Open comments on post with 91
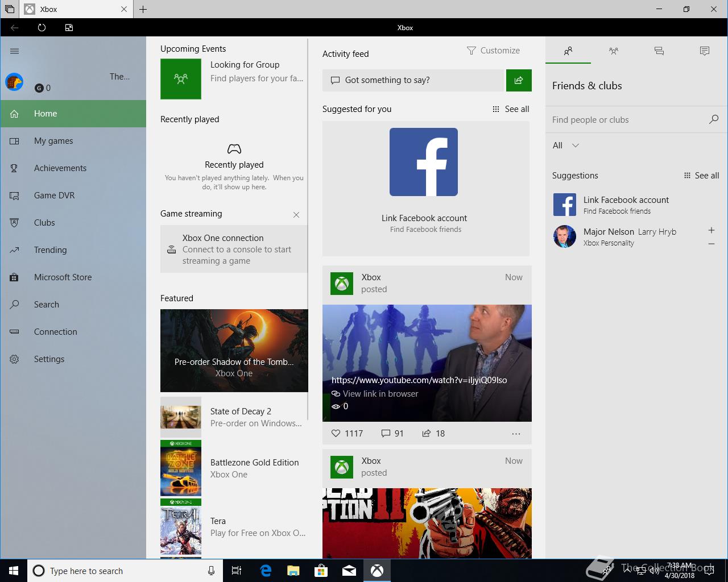 [x=392, y=434]
